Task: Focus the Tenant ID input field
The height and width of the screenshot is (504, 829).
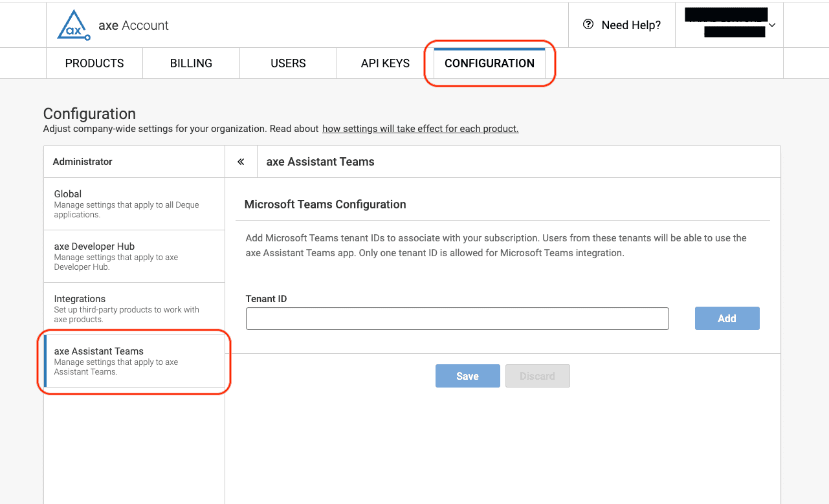Action: click(457, 318)
